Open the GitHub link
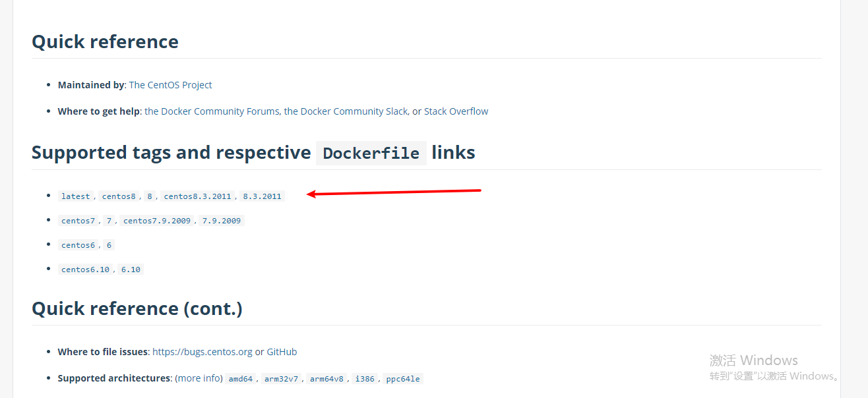868x398 pixels. (282, 352)
